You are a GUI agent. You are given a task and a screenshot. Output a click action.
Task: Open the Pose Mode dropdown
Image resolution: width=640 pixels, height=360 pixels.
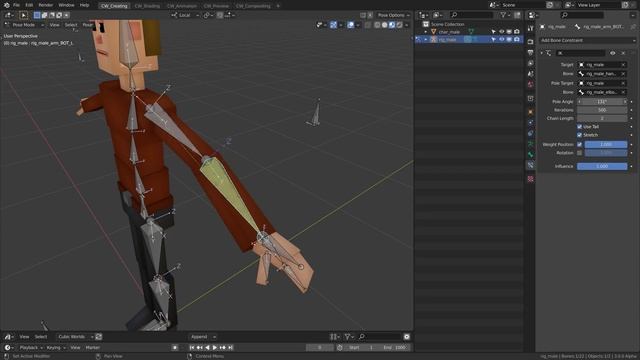(x=25, y=25)
